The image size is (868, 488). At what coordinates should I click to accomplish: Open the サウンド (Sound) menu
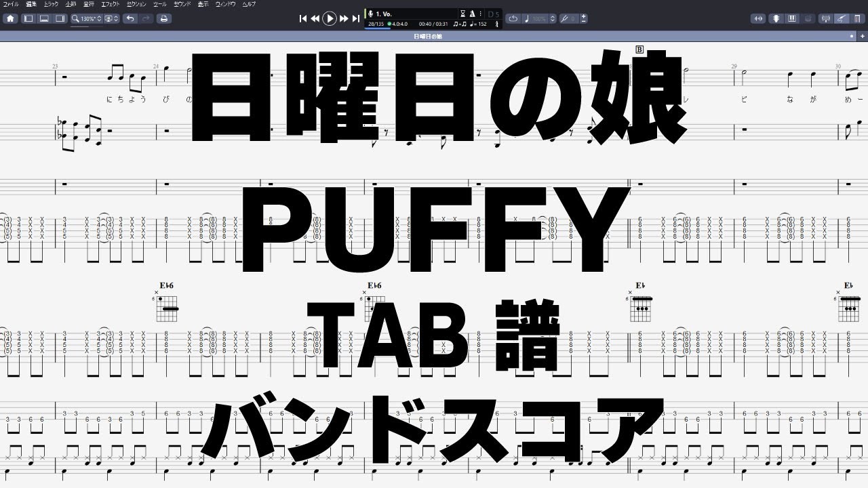[182, 4]
